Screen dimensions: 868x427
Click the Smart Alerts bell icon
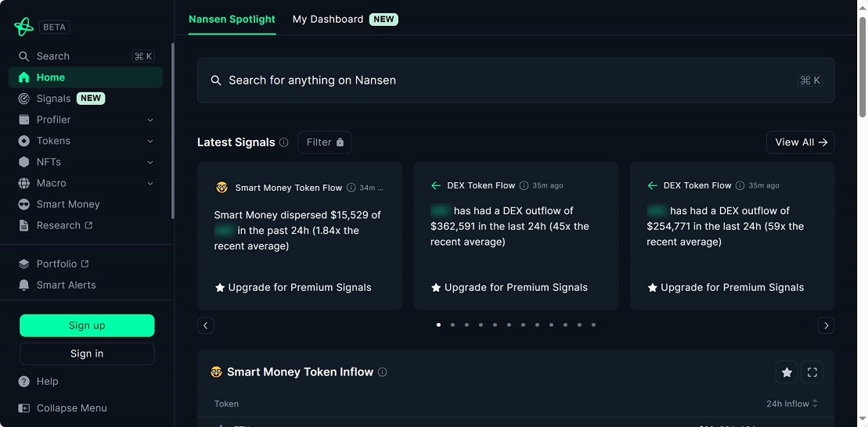(23, 285)
